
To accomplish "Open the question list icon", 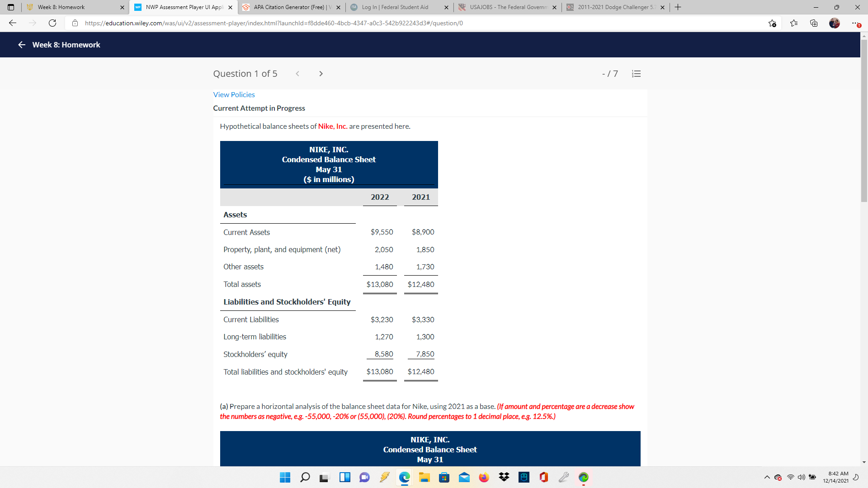I will (x=636, y=74).
